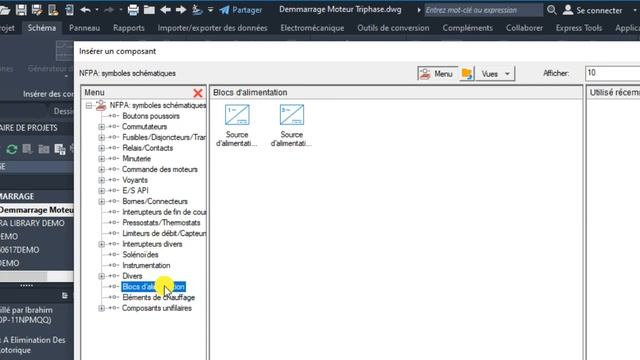The height and width of the screenshot is (360, 640).
Task: Click Se connecter sign-in button
Action: pyautogui.click(x=593, y=10)
